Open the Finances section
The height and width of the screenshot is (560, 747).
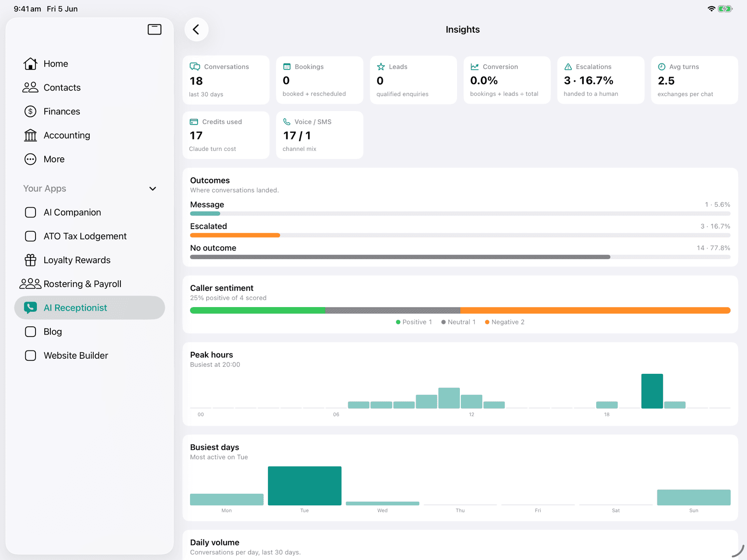point(90,111)
